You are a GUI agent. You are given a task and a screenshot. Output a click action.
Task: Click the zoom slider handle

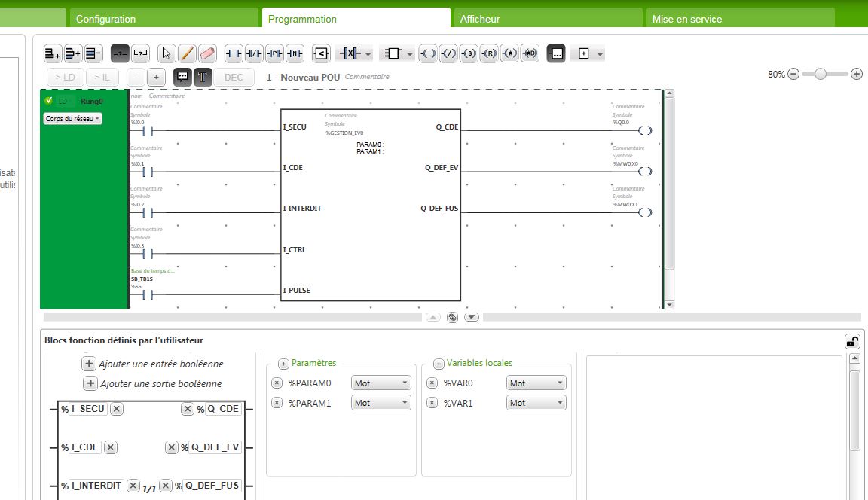pos(821,74)
